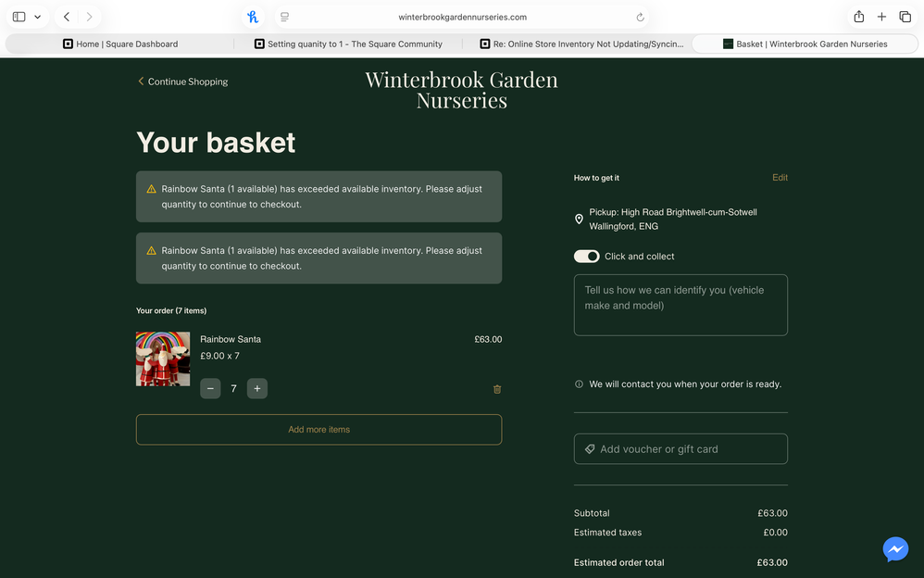Reload the page using the refresh icon

click(640, 16)
